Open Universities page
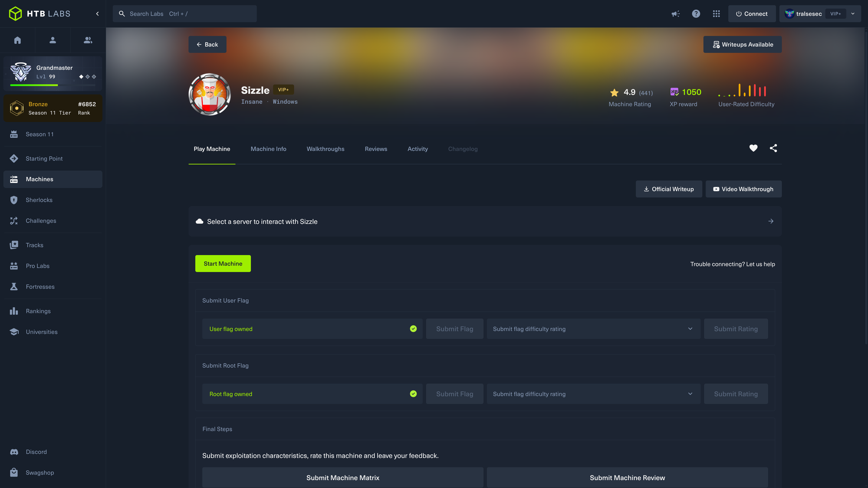Screen dimensions: 868x488 53,332
